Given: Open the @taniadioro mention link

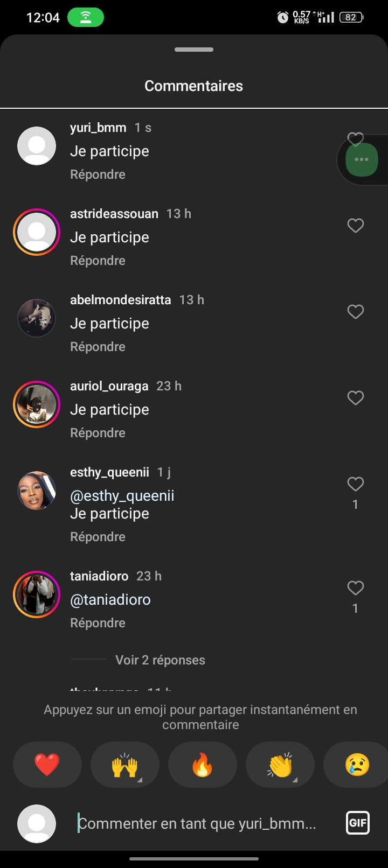Looking at the screenshot, I should click(110, 600).
